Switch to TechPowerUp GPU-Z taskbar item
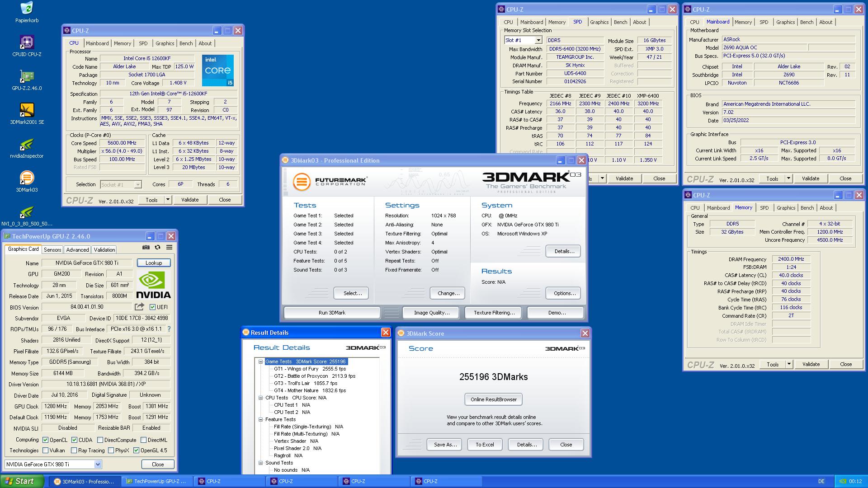The image size is (868, 488). coord(157,481)
